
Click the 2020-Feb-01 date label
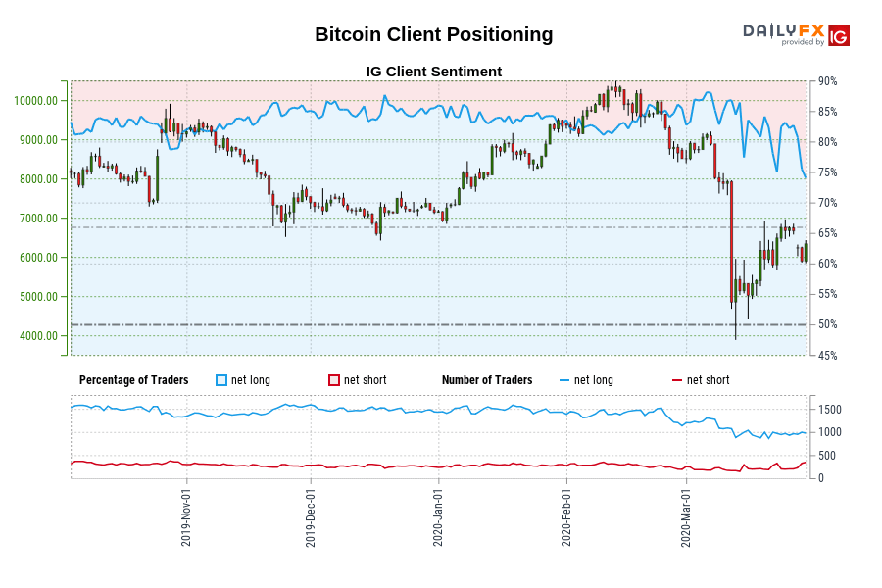pyautogui.click(x=566, y=517)
